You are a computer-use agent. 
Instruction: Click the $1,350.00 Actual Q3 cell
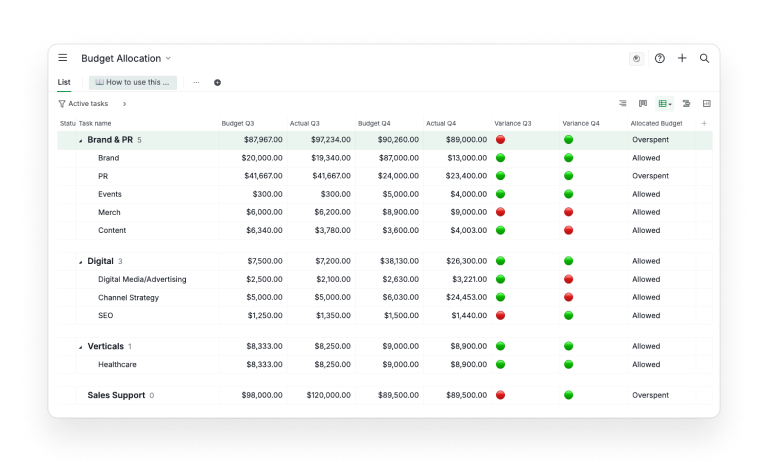333,316
